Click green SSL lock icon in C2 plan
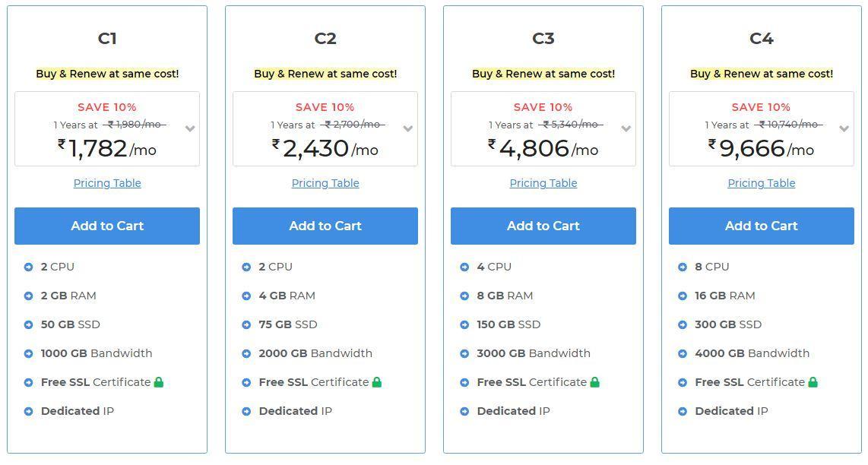 pyautogui.click(x=377, y=382)
